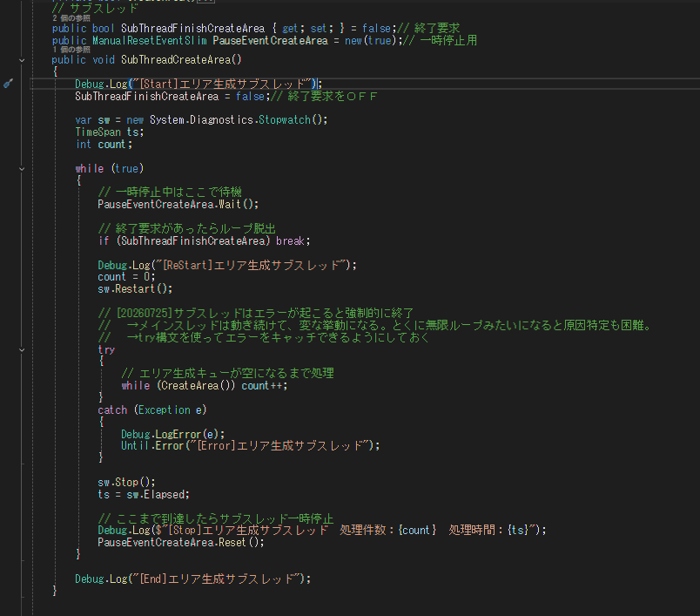Collapse the SubThreadCreateArea method fold arrow

pos(22,60)
